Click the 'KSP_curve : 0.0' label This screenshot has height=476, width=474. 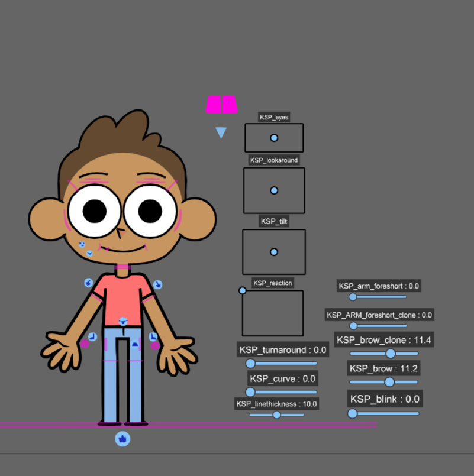(x=283, y=378)
